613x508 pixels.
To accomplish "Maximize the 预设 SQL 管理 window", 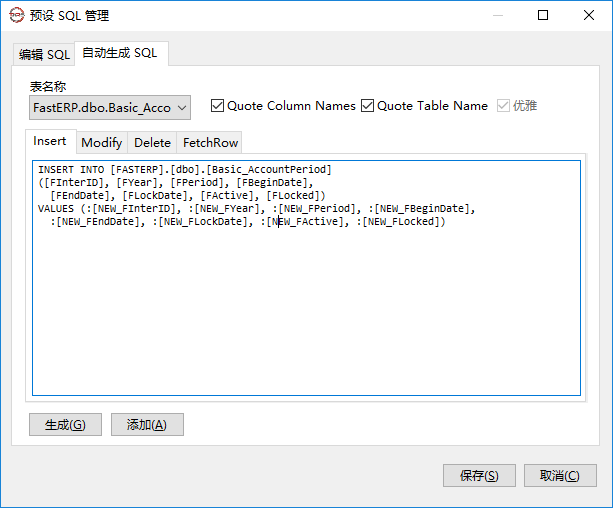I will click(x=543, y=15).
